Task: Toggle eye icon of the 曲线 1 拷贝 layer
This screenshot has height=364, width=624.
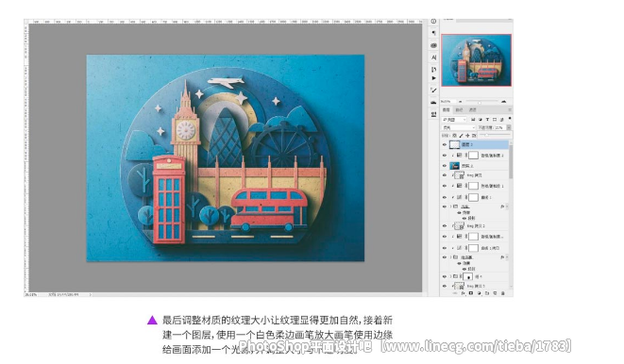Action: coord(445,248)
